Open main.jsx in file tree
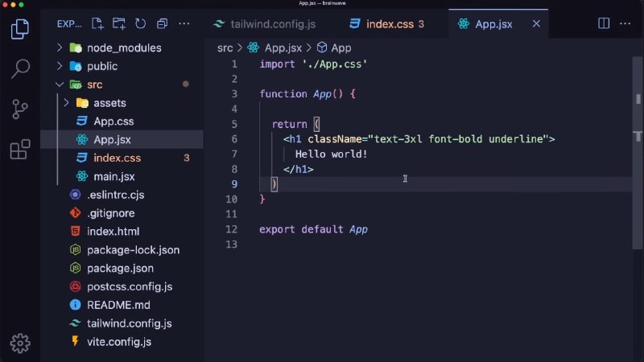This screenshot has width=644, height=362. [122, 176]
